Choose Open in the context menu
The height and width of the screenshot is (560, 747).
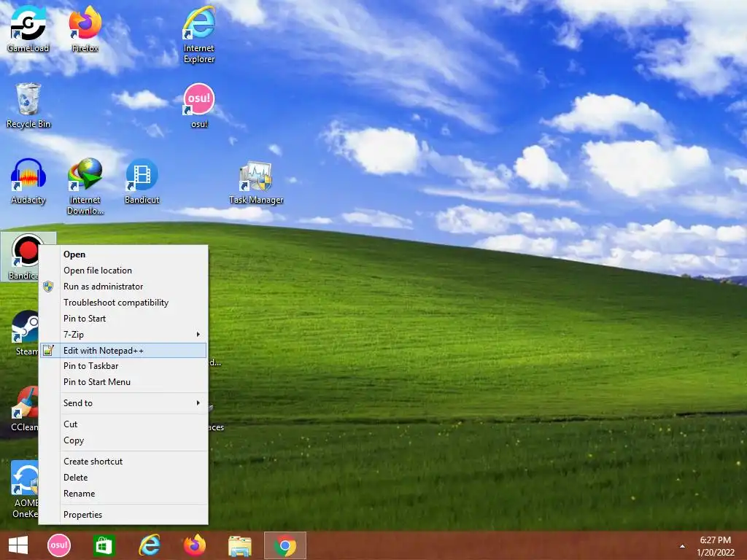click(x=123, y=254)
